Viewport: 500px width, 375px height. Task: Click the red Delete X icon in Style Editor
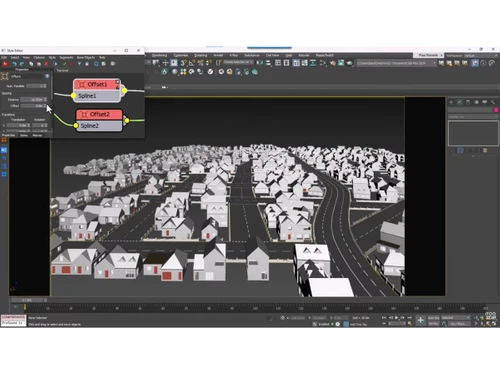(x=46, y=64)
